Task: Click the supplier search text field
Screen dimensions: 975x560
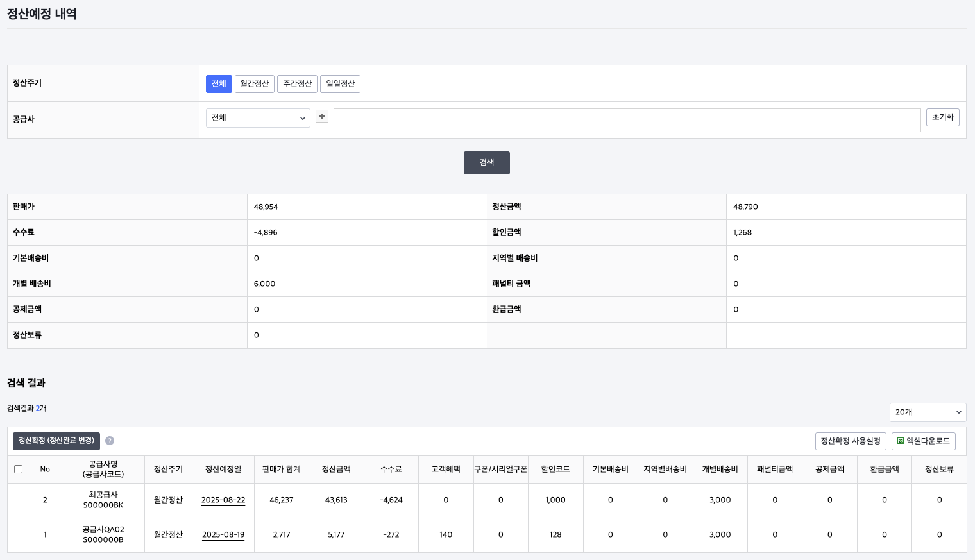Action: [627, 121]
